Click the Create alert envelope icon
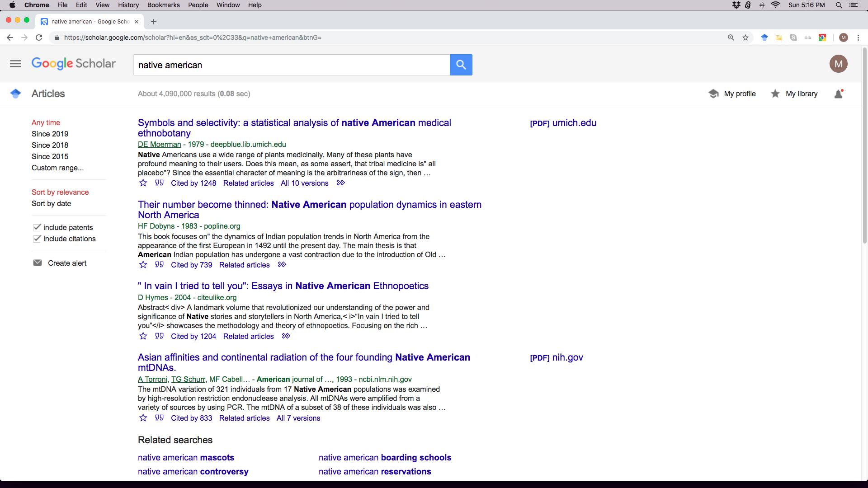Screen dimensions: 868x488 38,263
